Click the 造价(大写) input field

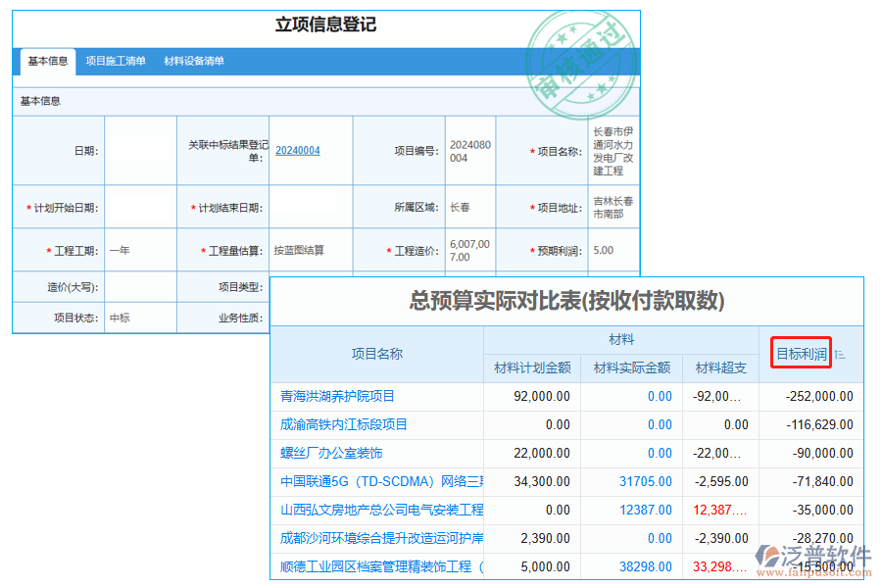click(x=139, y=286)
